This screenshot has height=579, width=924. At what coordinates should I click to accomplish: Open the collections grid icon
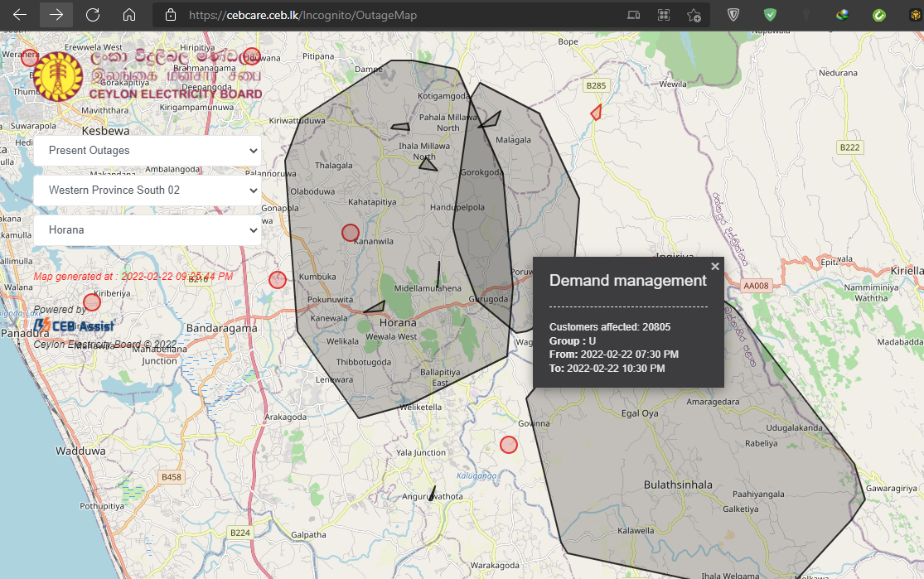[664, 15]
